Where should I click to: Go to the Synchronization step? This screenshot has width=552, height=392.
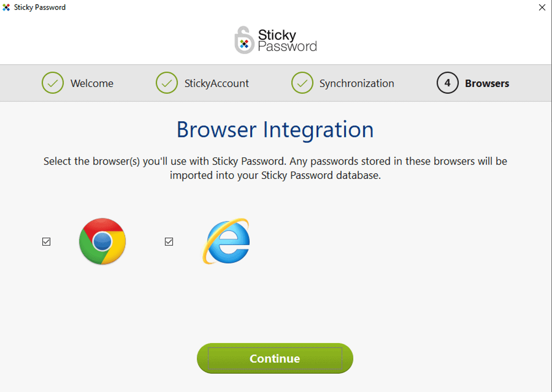coord(356,84)
